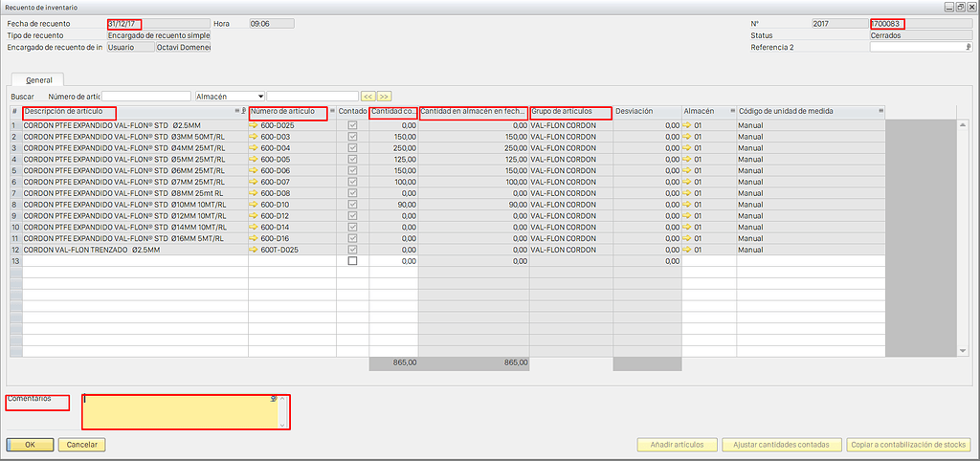
Task: Click the document number field 1700083
Action: tap(920, 24)
